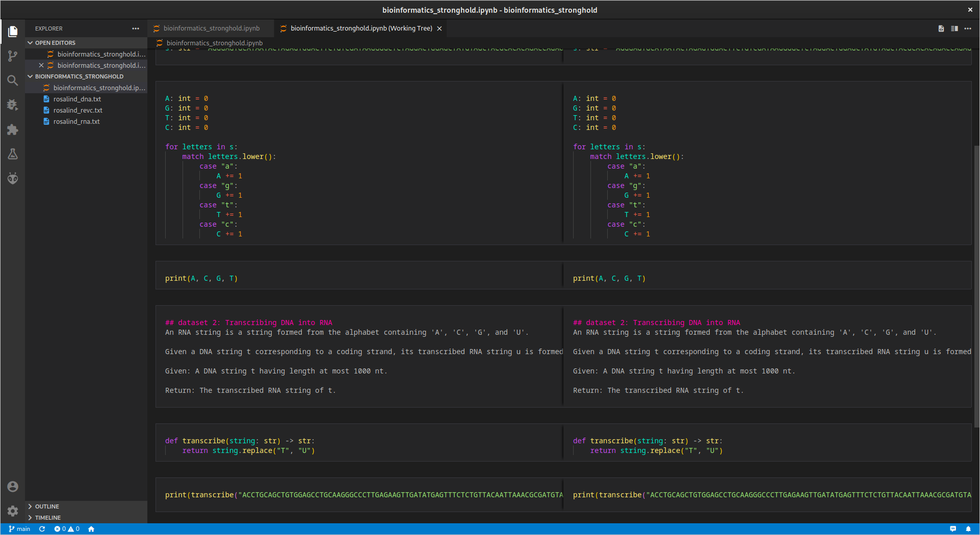Toggle the diff side-by-side layout icon
This screenshot has height=535, width=980.
coord(954,29)
